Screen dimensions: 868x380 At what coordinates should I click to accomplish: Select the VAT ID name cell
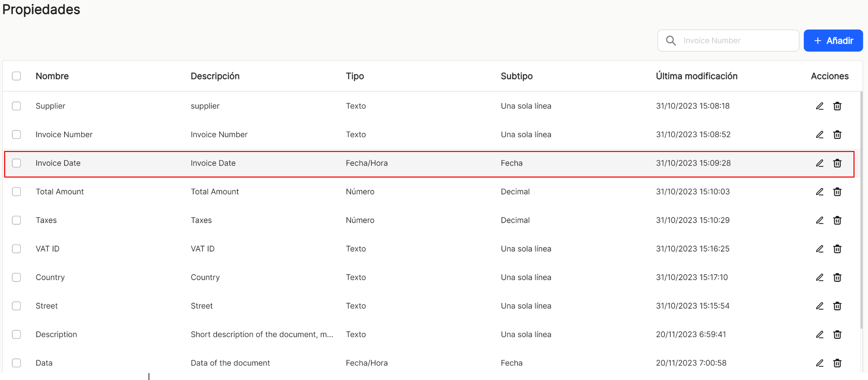point(48,249)
